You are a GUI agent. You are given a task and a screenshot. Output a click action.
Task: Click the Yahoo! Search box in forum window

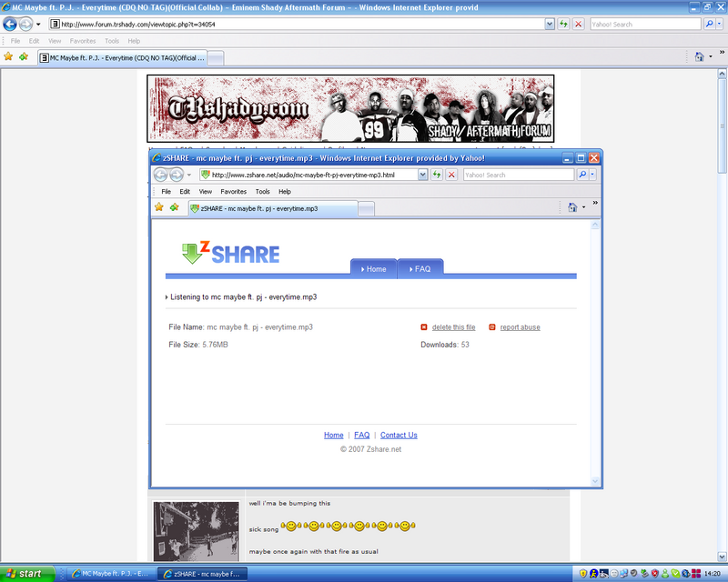(x=645, y=25)
